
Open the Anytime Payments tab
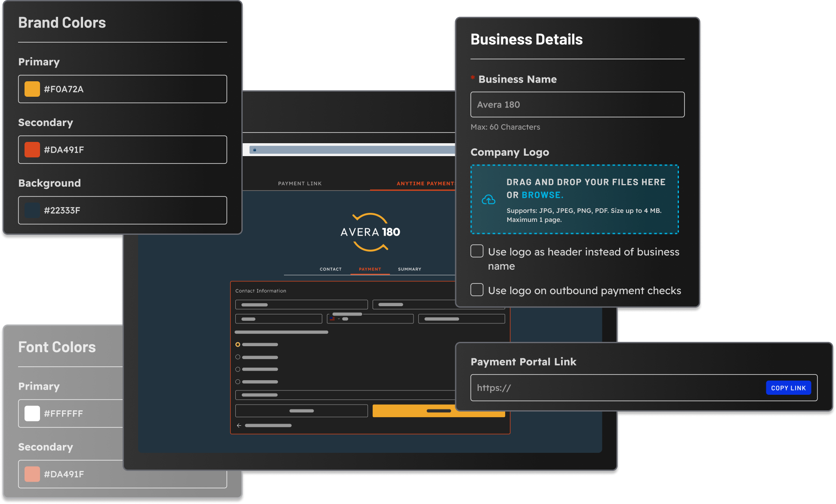425,184
